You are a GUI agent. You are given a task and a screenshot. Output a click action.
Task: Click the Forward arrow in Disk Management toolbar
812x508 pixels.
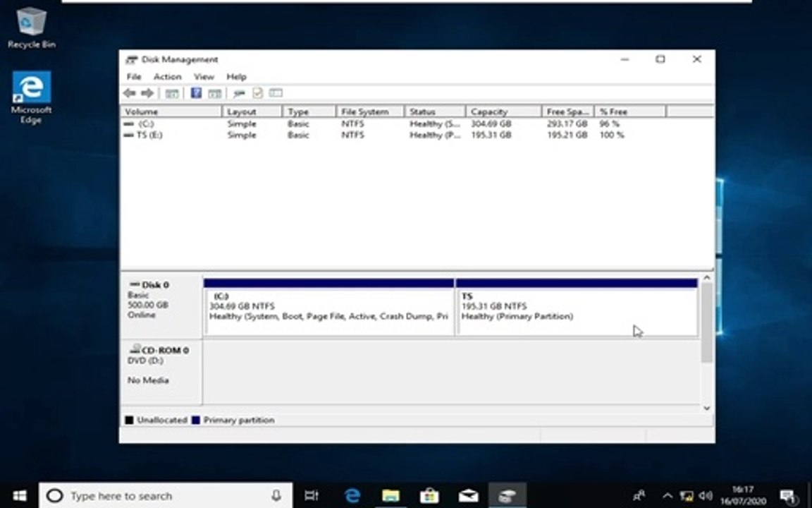(x=147, y=93)
